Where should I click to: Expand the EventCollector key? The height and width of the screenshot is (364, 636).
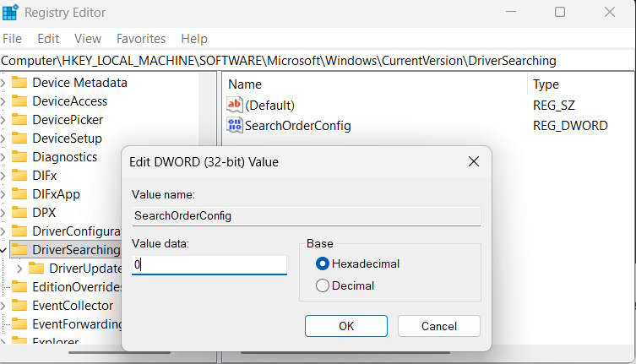point(3,306)
